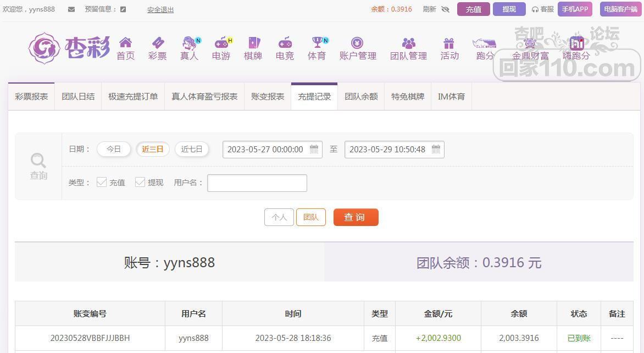Switch to the 团队余额 tab
This screenshot has width=644, height=353.
[x=361, y=97]
